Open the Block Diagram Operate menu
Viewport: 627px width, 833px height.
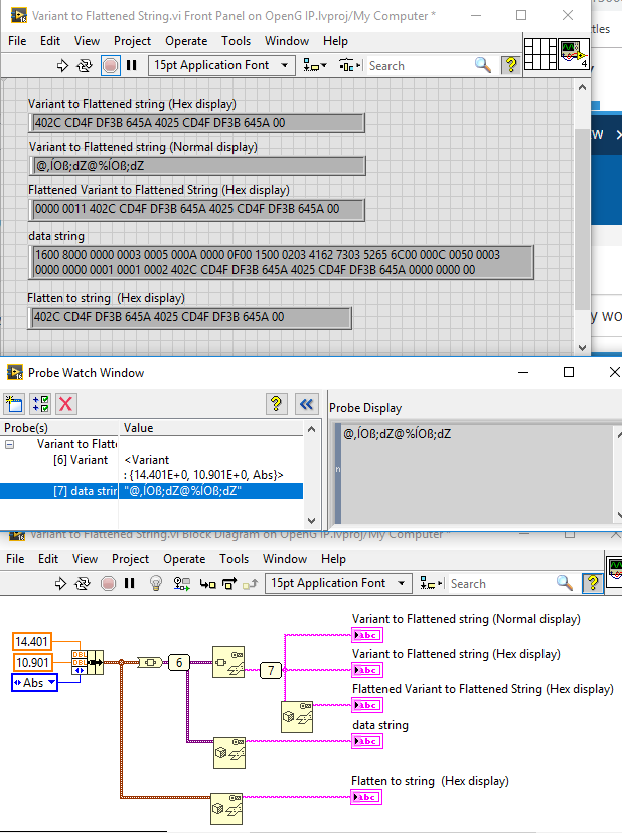184,559
